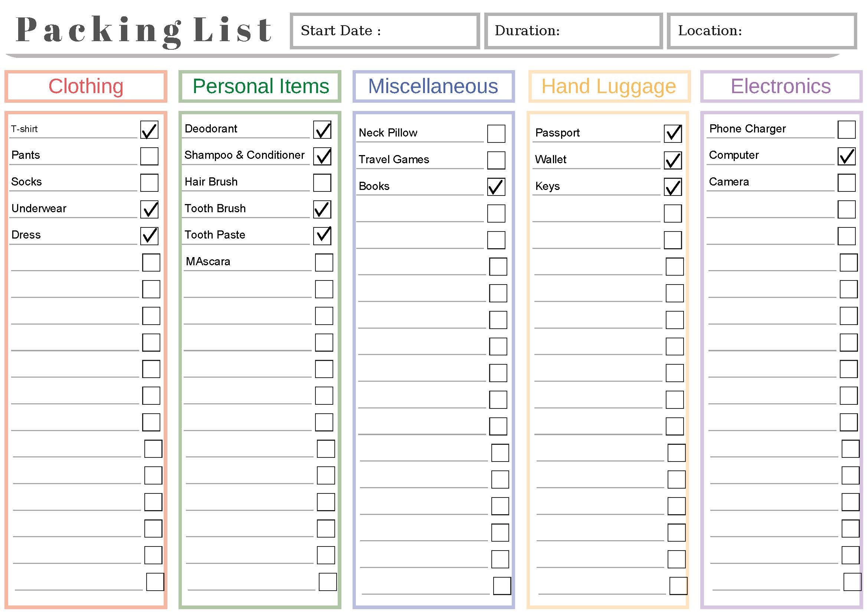This screenshot has height=614, width=868.
Task: Check the MAscara checkbox
Action: point(324,262)
